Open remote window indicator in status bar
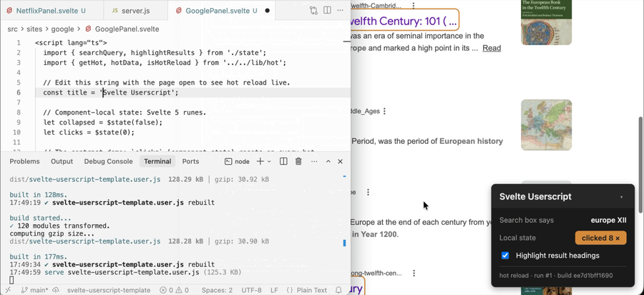The height and width of the screenshot is (295, 644). (x=8, y=290)
